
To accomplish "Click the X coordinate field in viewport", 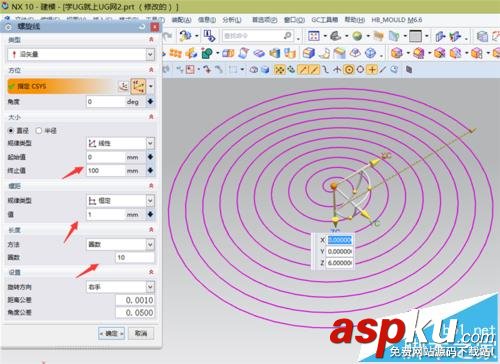I will pos(340,240).
